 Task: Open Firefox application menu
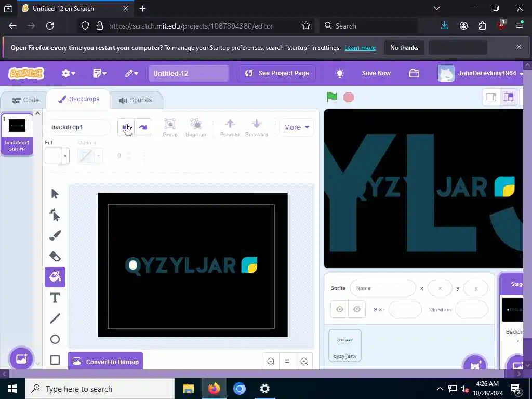coord(520,26)
